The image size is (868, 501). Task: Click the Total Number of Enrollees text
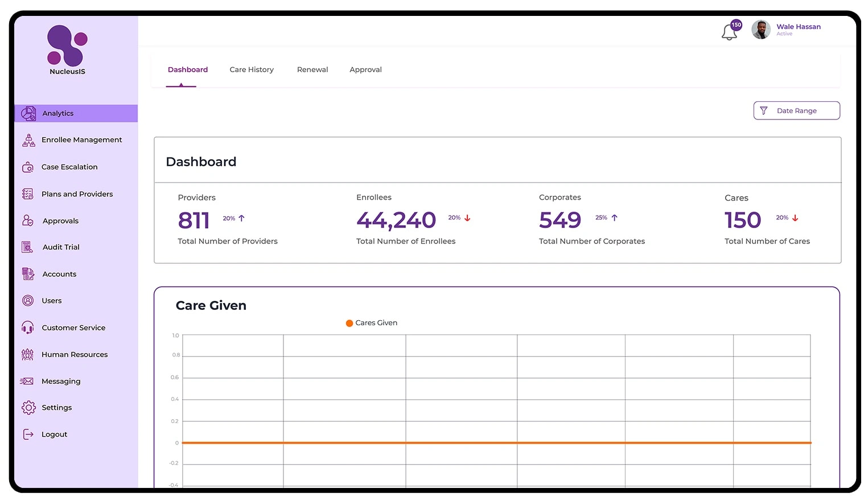point(406,241)
